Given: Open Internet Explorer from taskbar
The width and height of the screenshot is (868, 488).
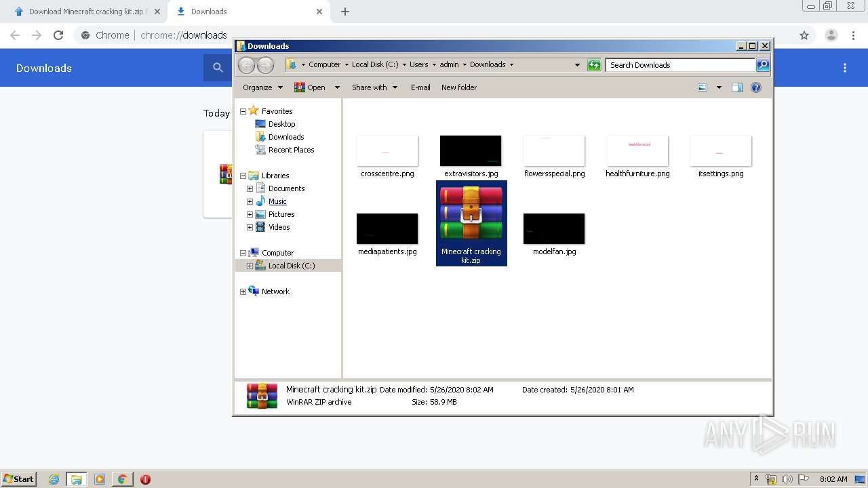Looking at the screenshot, I should (x=54, y=479).
